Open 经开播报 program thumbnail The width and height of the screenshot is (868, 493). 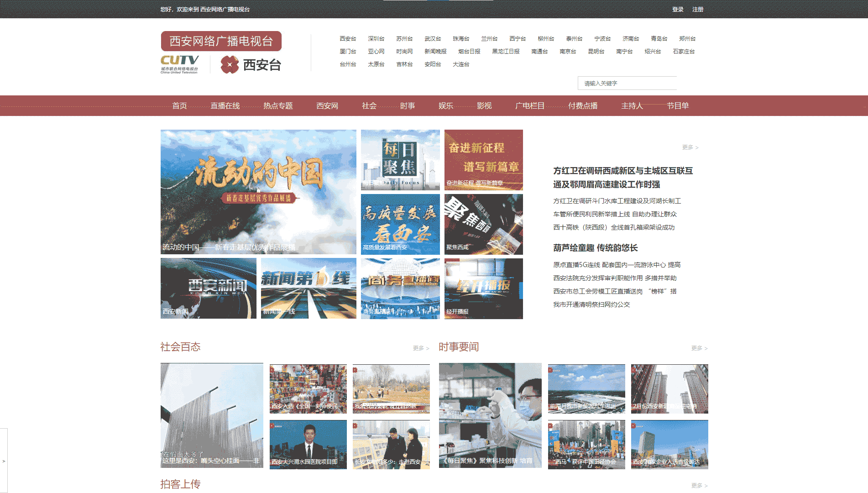point(484,288)
